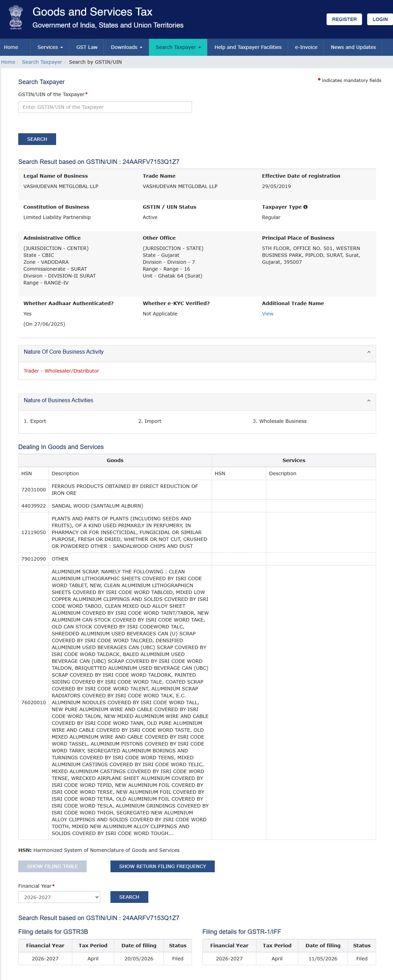Click the '1. Export' activity text

[35, 421]
